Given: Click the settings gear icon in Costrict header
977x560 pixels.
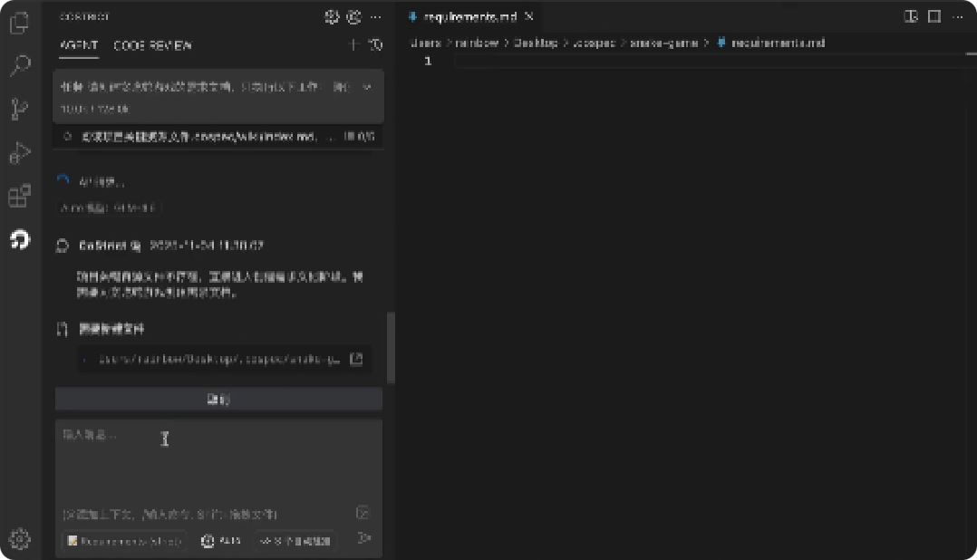Looking at the screenshot, I should click(332, 17).
